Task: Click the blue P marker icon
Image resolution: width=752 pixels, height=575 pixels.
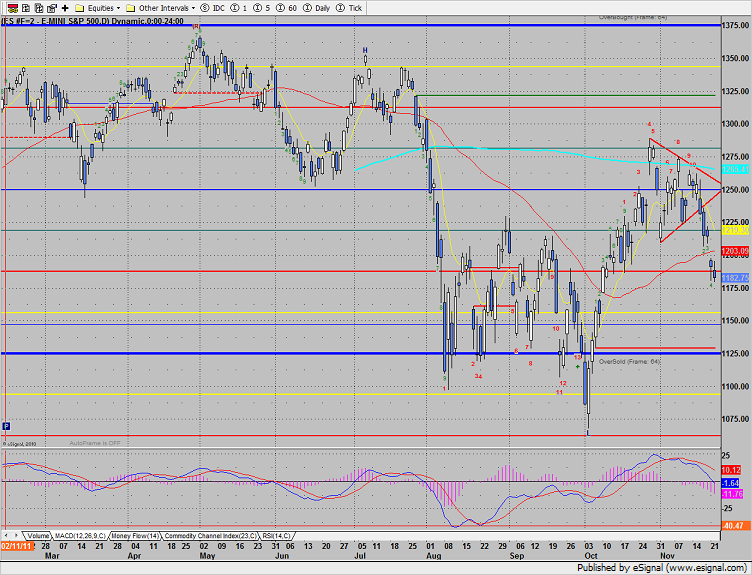Action: [x=6, y=426]
